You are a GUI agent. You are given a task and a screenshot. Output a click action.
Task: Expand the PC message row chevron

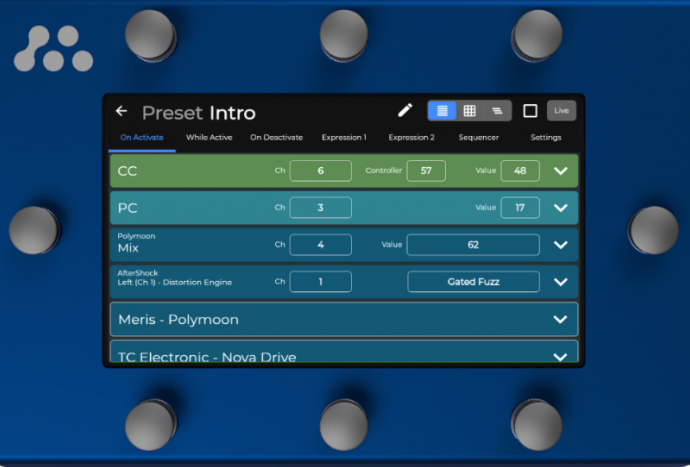(x=560, y=208)
